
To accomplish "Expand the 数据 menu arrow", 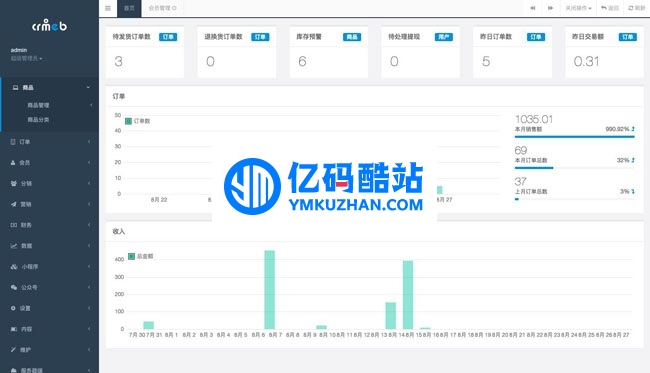I will tap(89, 246).
